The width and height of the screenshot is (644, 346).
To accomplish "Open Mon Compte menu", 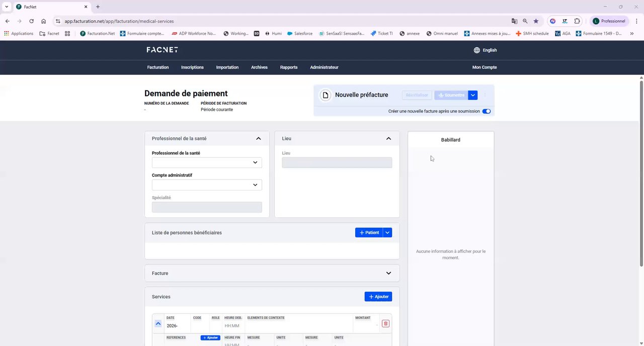I will click(x=485, y=67).
